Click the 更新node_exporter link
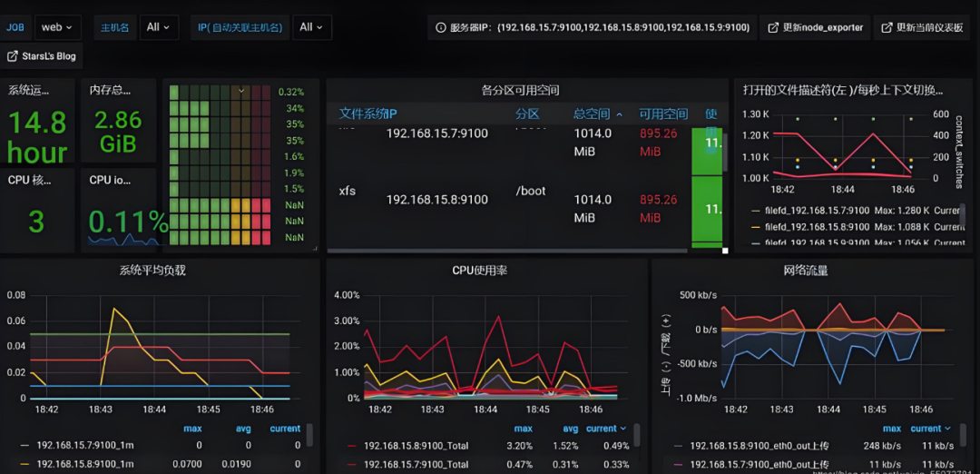The image size is (980, 474). 814,27
